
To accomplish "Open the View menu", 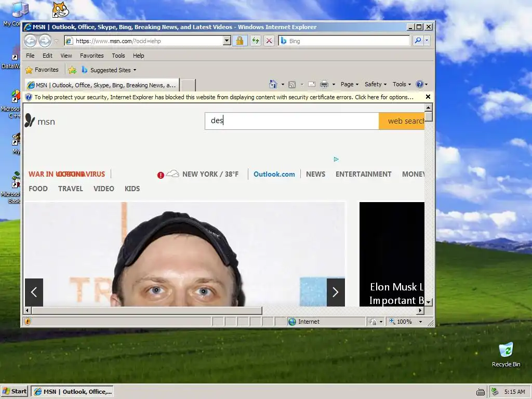I will click(66, 56).
